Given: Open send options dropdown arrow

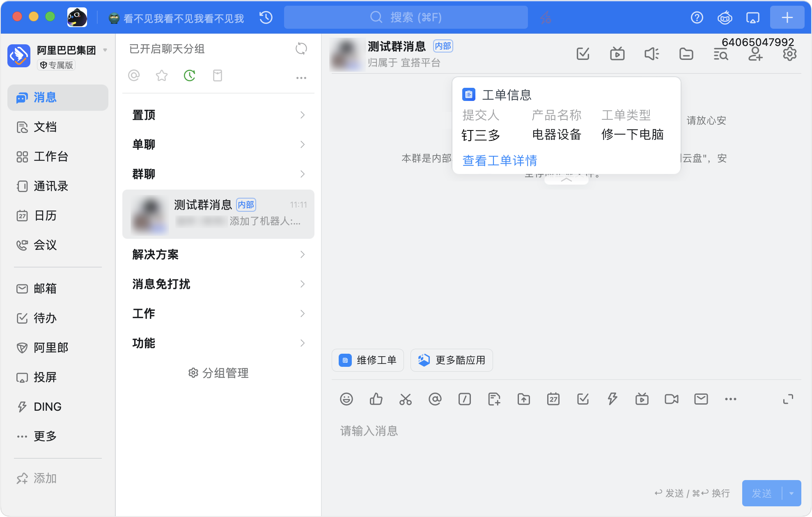Looking at the screenshot, I should pyautogui.click(x=792, y=494).
